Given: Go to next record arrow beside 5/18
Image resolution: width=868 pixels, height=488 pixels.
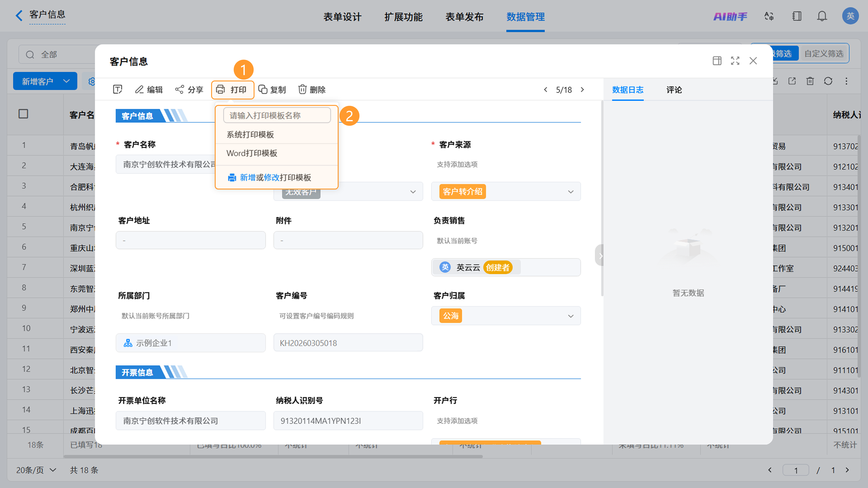Looking at the screenshot, I should [582, 90].
